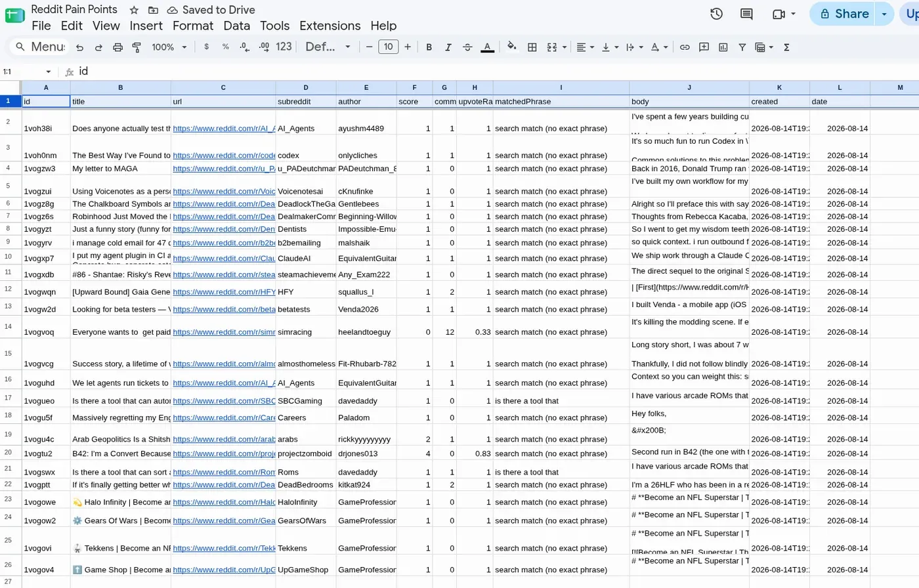The height and width of the screenshot is (588, 919).
Task: Open the Extensions menu
Action: pos(330,26)
